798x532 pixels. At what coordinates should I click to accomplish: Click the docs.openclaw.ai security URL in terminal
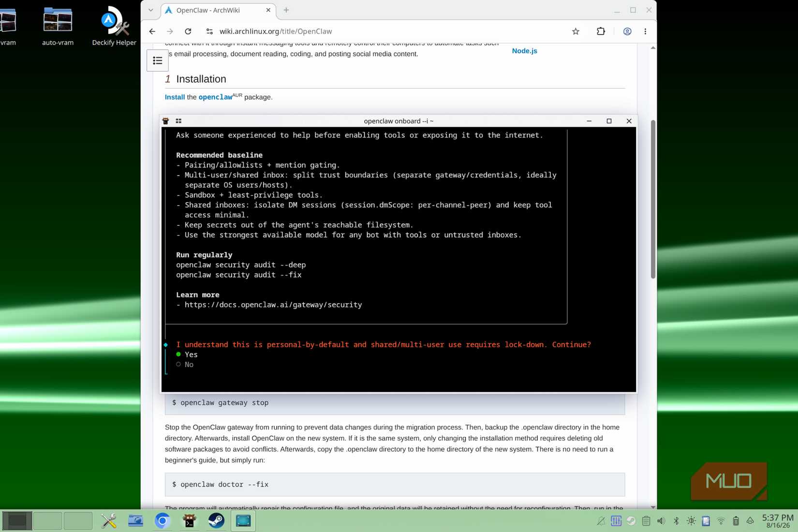[x=273, y=305]
